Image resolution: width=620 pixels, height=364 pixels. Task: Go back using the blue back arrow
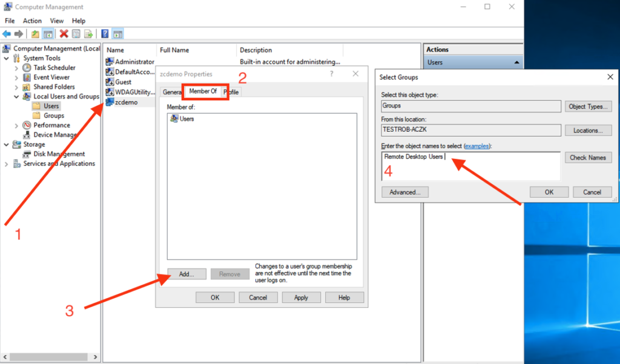(7, 34)
